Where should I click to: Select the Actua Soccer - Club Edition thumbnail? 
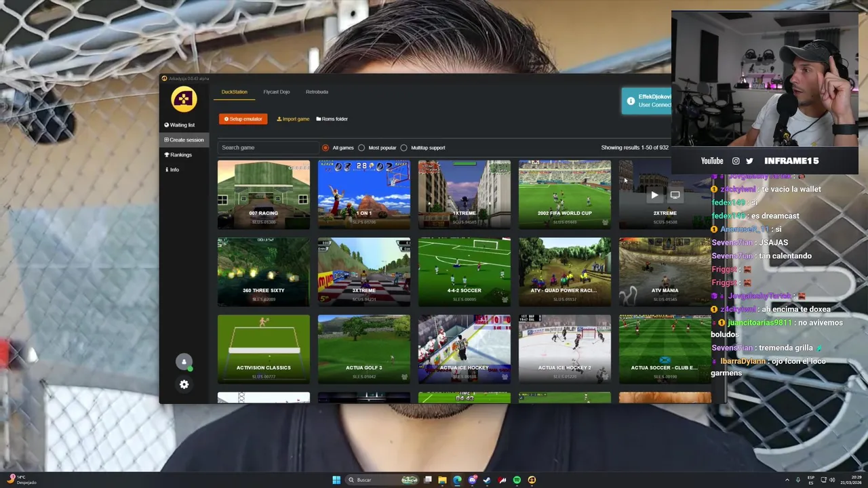click(x=665, y=349)
